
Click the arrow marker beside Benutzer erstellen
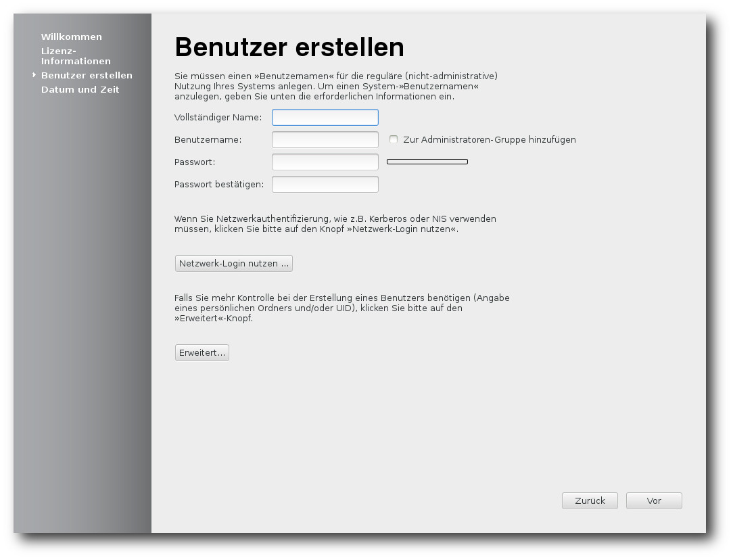[34, 75]
